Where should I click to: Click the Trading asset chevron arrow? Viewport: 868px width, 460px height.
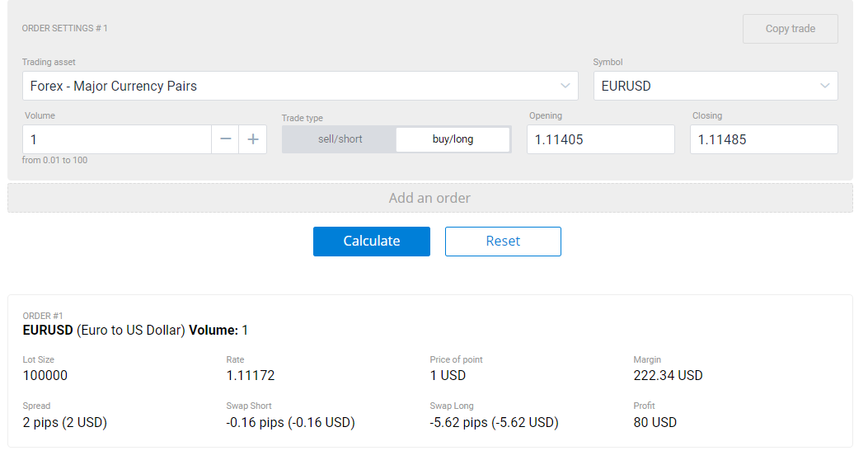pyautogui.click(x=565, y=86)
